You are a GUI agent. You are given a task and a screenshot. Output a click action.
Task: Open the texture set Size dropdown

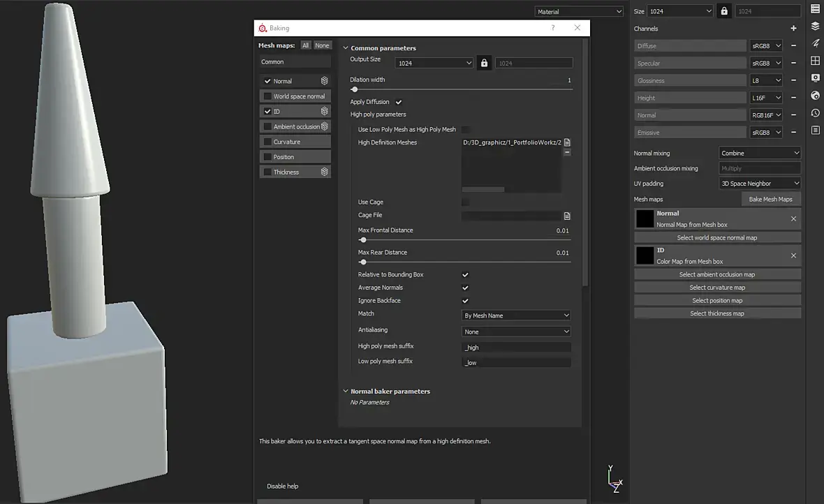tap(680, 11)
